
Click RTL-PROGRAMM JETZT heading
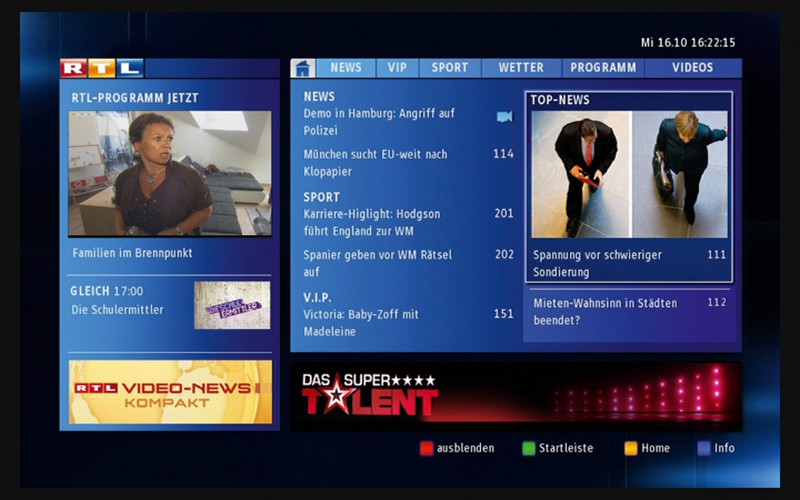pos(135,98)
